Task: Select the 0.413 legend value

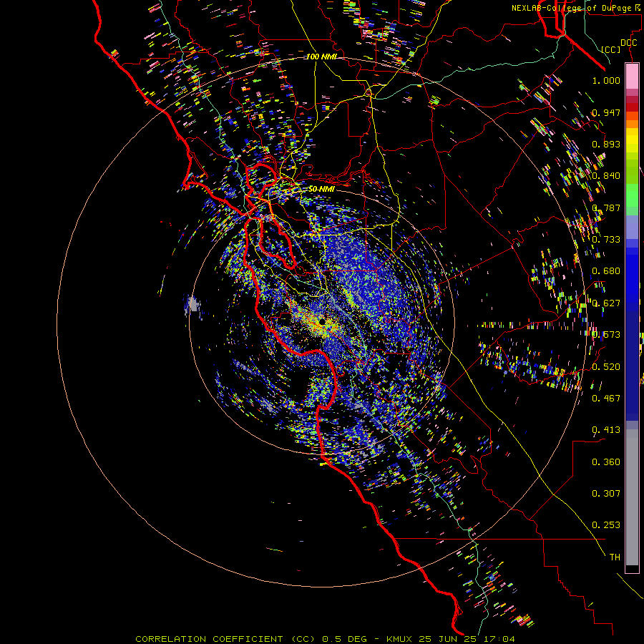Action: (606, 430)
